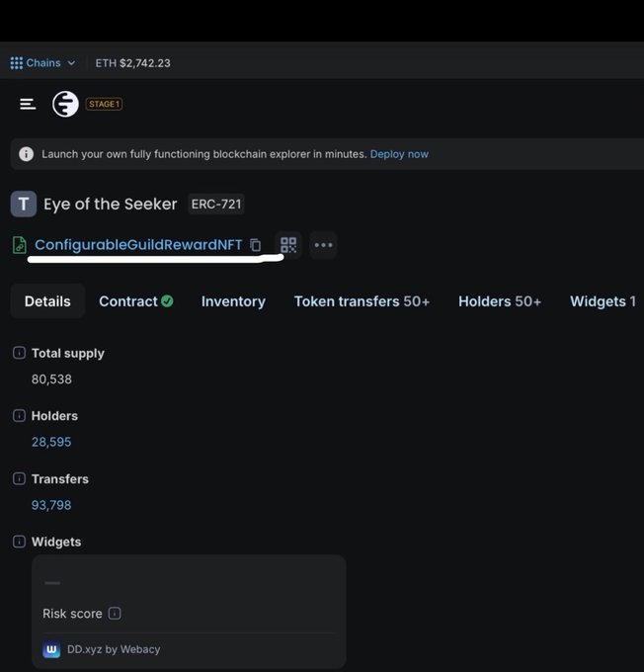This screenshot has width=644, height=672.
Task: Click the total supply value 80,538
Action: (51, 379)
